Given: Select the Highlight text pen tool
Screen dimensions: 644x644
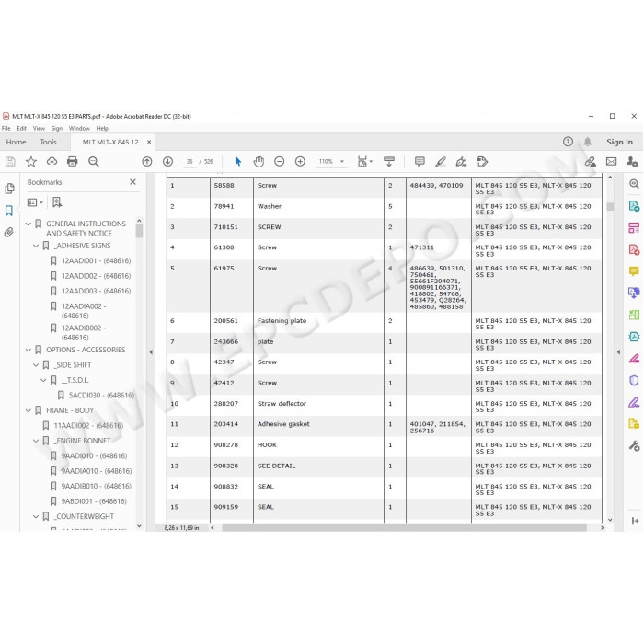Looking at the screenshot, I should click(441, 162).
